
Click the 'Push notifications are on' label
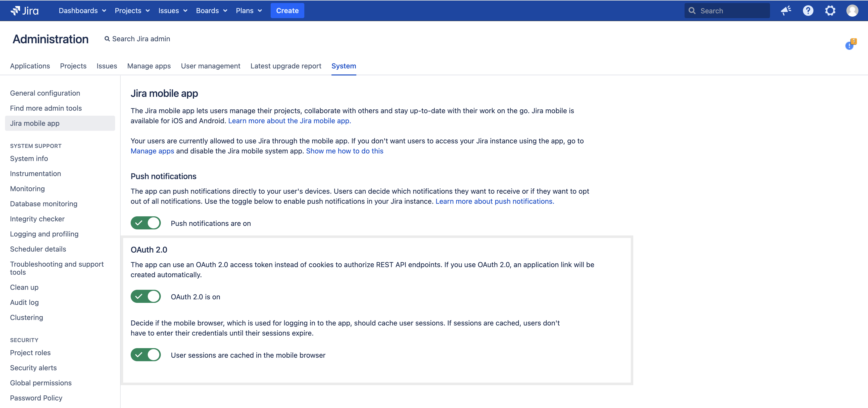(x=211, y=224)
